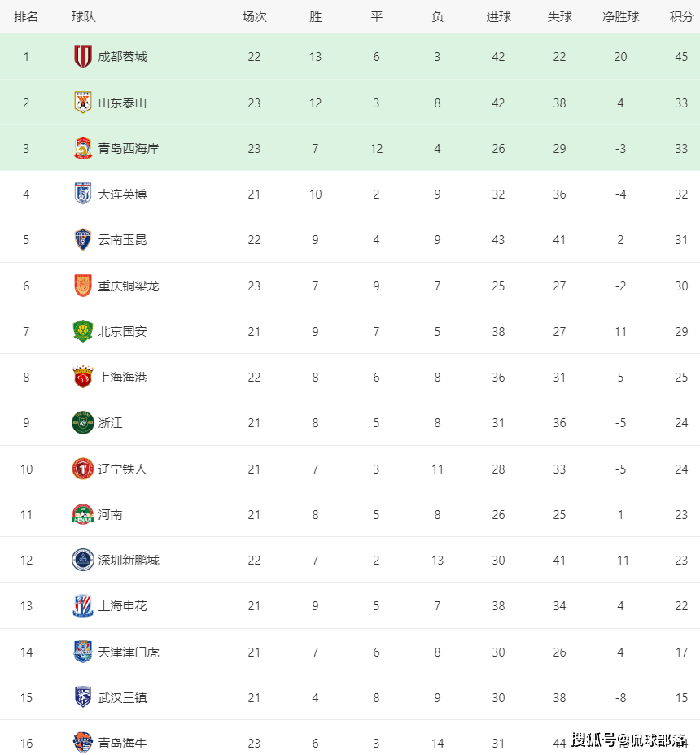The width and height of the screenshot is (700, 755).
Task: Open the 辽宁铁人 team name link
Action: tap(122, 469)
